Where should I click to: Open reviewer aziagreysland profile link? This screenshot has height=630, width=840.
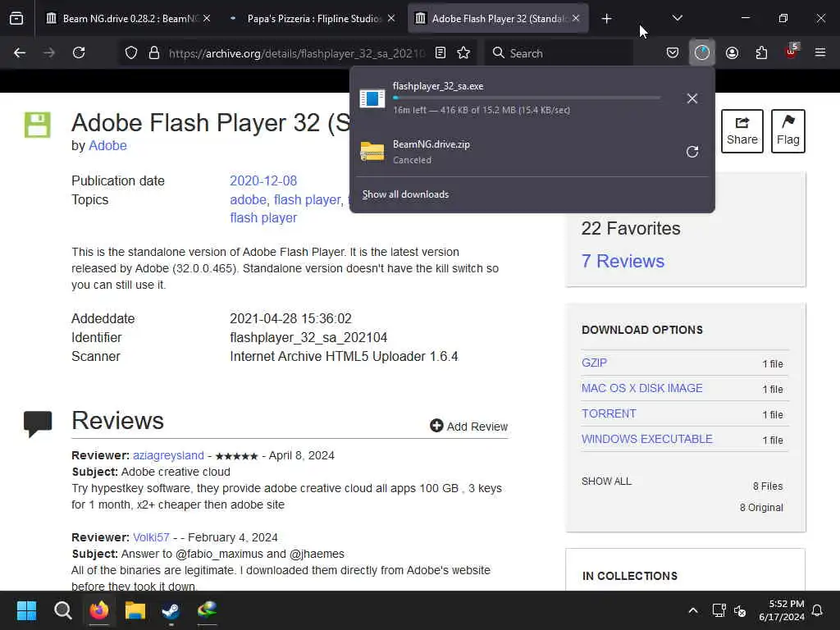[x=168, y=456]
